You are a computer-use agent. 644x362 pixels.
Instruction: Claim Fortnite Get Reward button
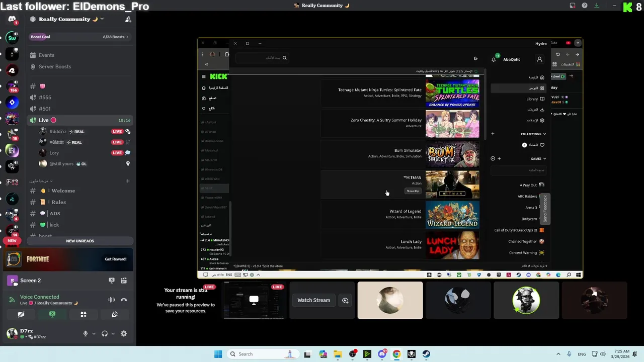coord(115,259)
